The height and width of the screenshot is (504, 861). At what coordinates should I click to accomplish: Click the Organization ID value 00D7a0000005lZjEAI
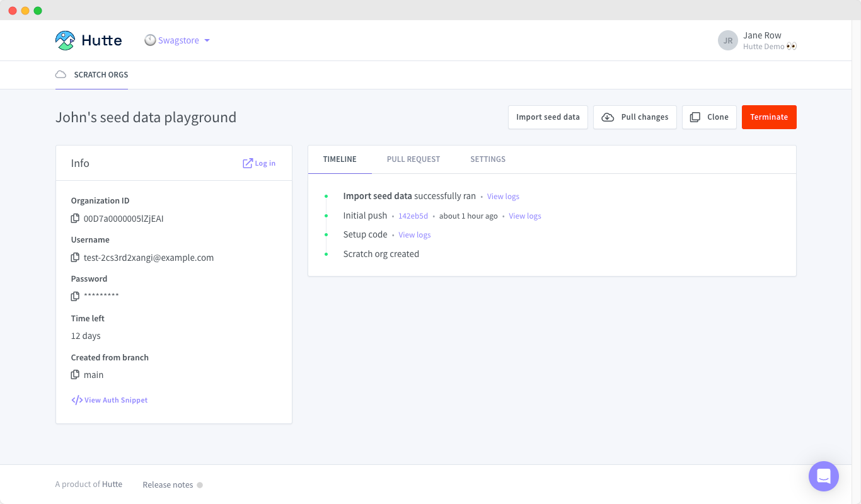point(124,219)
